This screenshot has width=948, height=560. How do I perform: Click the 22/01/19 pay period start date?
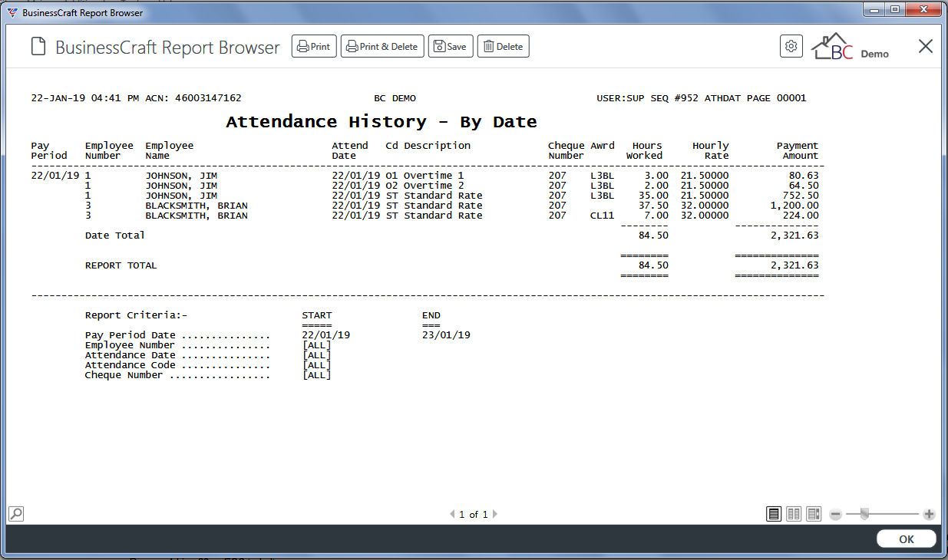pyautogui.click(x=326, y=335)
